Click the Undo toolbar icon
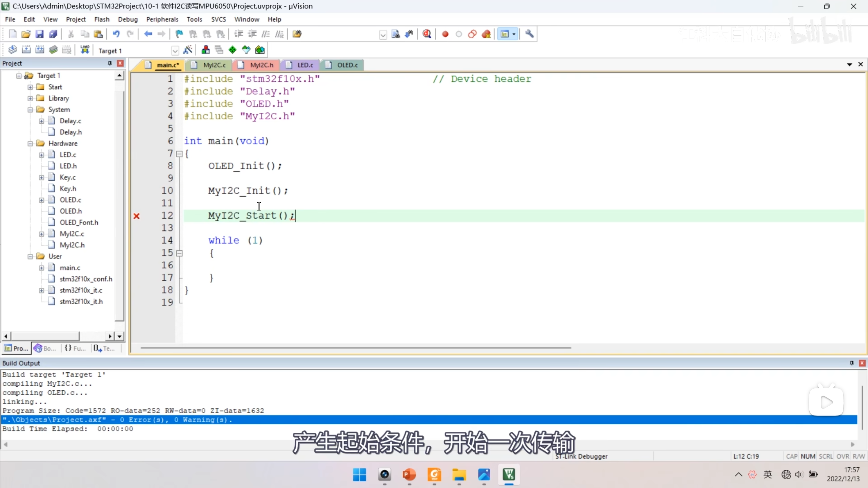Screen dimensions: 868x488 116,34
